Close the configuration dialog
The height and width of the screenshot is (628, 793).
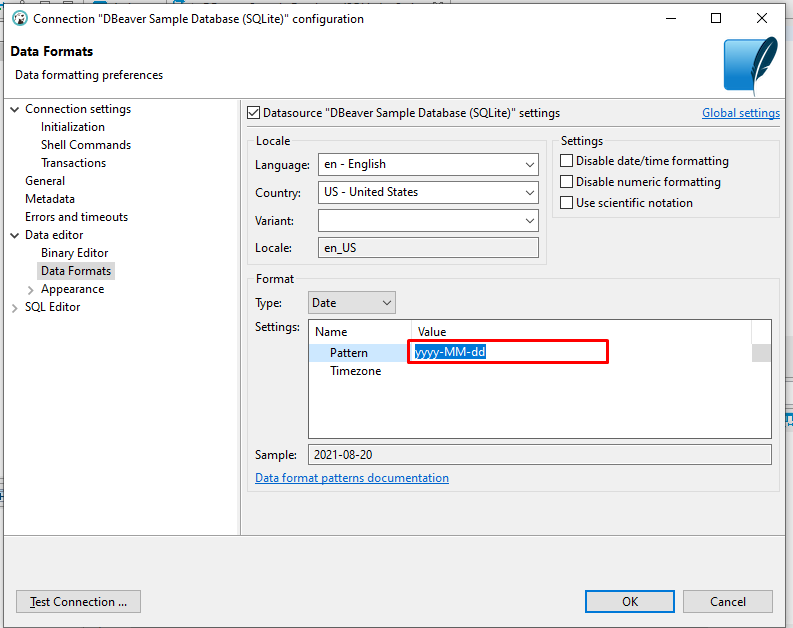762,18
